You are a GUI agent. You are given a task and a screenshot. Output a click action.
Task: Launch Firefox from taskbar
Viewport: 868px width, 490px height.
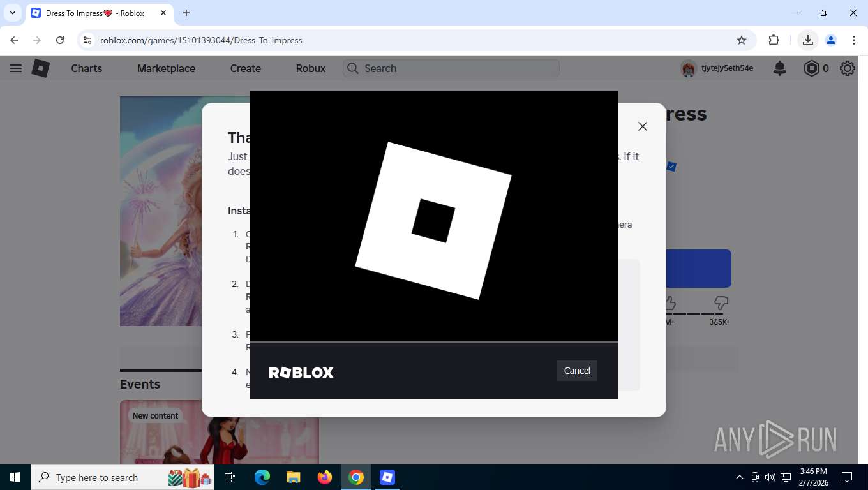coord(325,477)
